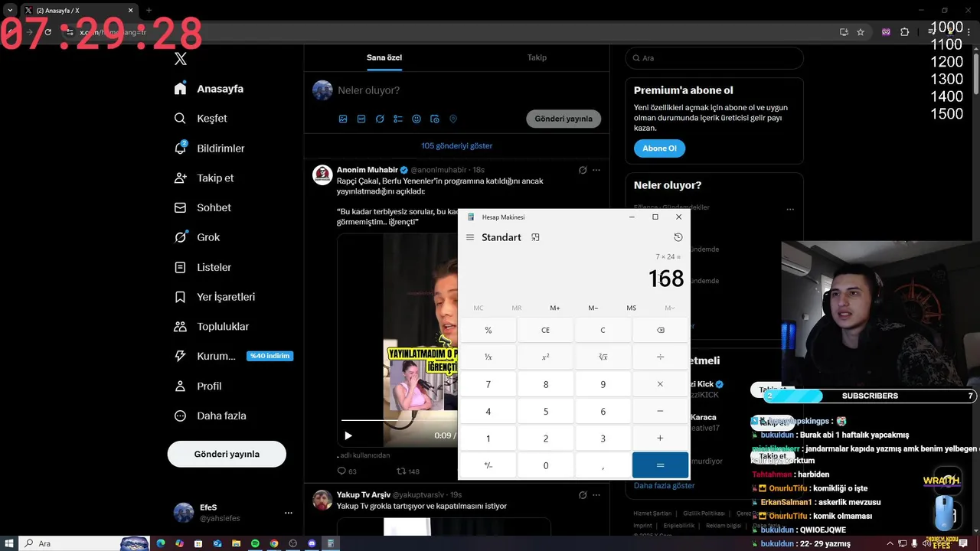Open Windows Start menu

[x=9, y=543]
